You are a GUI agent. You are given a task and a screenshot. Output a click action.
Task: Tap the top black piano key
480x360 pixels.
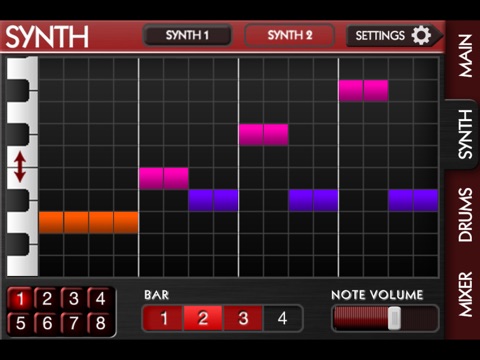coord(17,90)
